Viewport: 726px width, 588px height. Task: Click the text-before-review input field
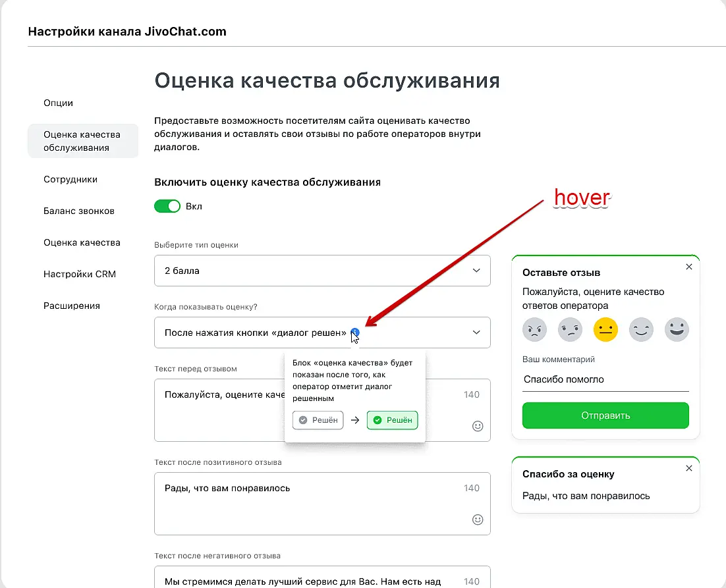[322, 410]
